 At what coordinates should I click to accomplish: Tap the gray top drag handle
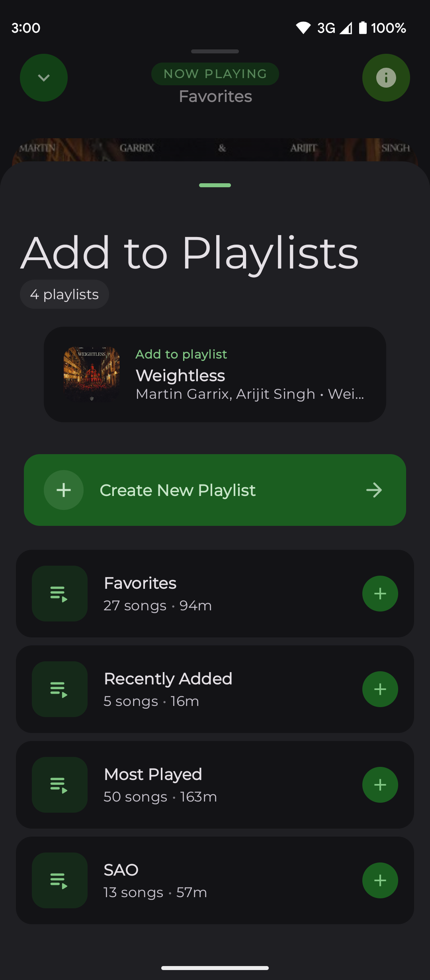[x=215, y=51]
